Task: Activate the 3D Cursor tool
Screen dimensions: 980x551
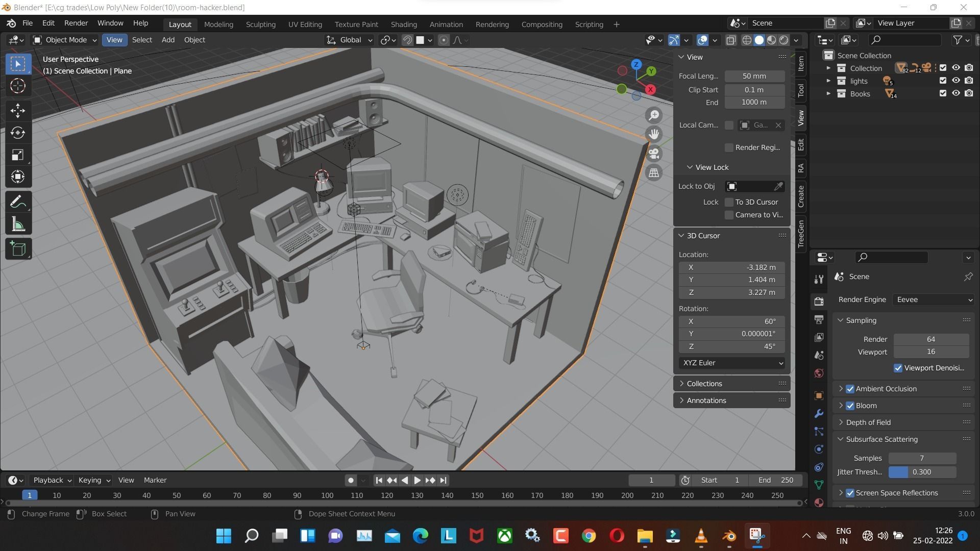Action: [18, 86]
